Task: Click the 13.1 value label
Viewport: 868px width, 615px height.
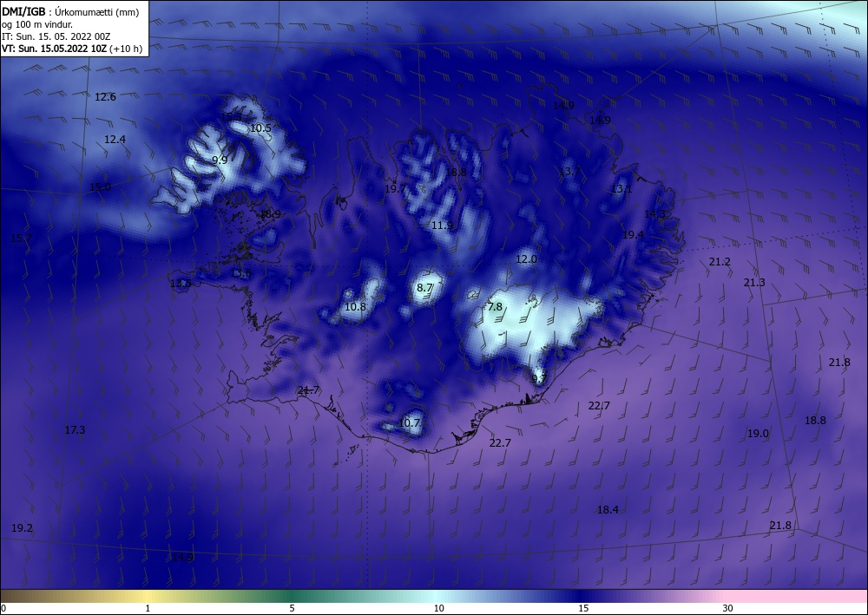Action: (621, 189)
